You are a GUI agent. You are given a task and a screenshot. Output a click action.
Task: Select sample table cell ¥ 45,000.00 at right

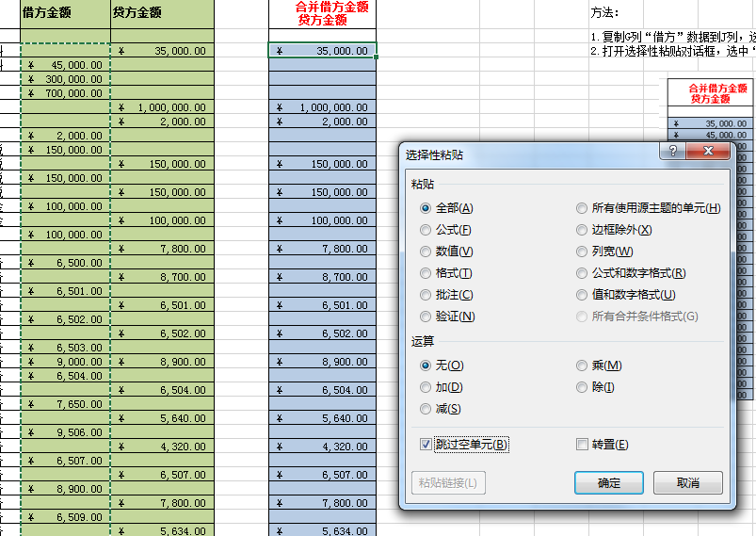(x=711, y=135)
